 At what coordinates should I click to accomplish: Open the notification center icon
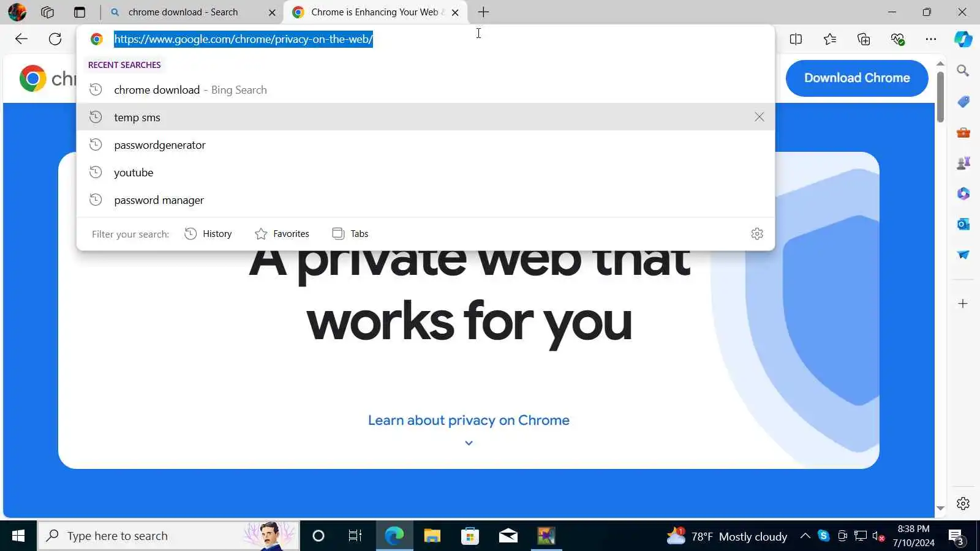(x=957, y=537)
